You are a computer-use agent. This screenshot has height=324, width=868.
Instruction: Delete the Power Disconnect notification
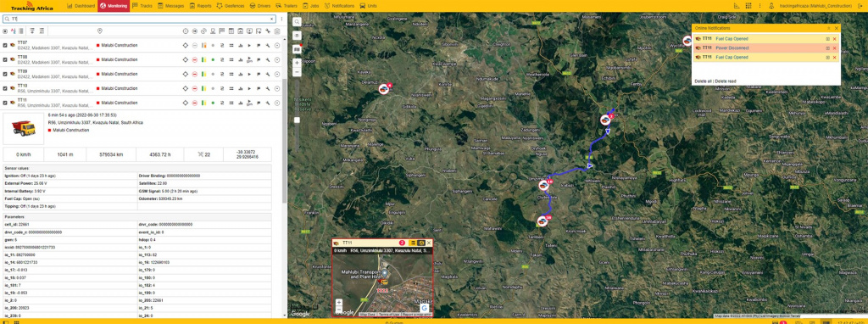(x=835, y=48)
